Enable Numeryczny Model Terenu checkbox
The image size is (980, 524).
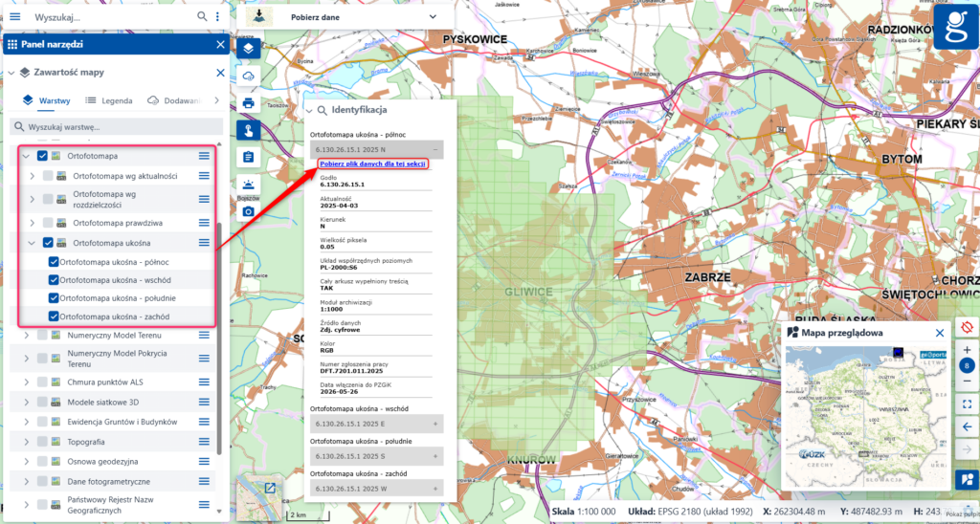click(42, 335)
